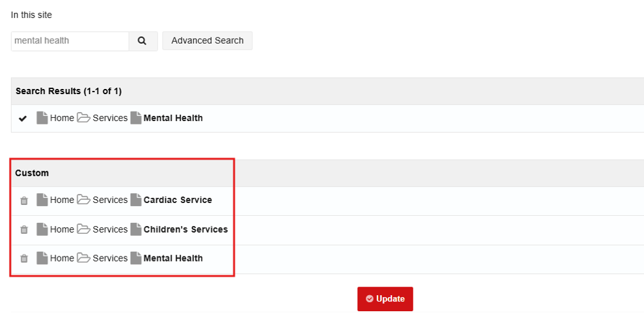Click the magnifier search button
This screenshot has width=644, height=317.
[x=143, y=41]
